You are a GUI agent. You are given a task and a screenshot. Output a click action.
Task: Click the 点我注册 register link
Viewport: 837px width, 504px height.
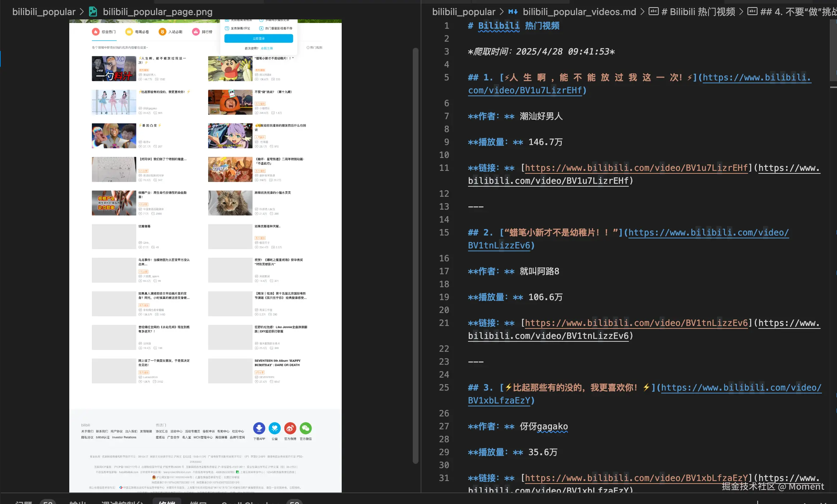coord(267,48)
